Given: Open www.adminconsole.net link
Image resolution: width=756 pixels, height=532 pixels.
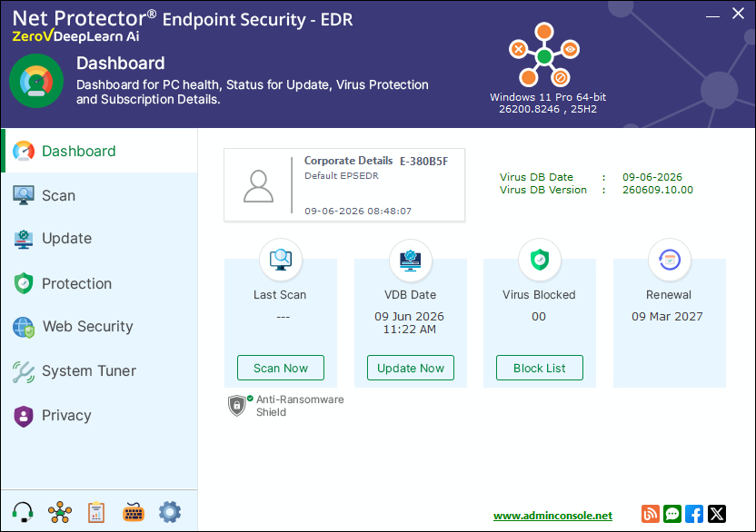Looking at the screenshot, I should coord(552,516).
